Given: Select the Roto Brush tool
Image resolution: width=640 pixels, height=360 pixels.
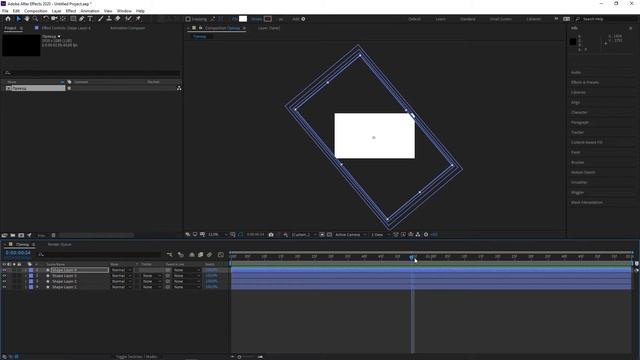Looking at the screenshot, I should (129, 19).
